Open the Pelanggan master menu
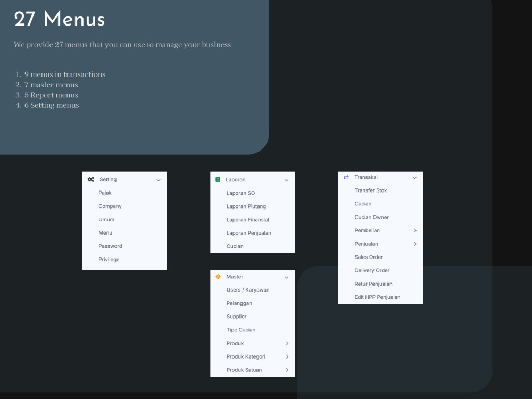 tap(239, 303)
